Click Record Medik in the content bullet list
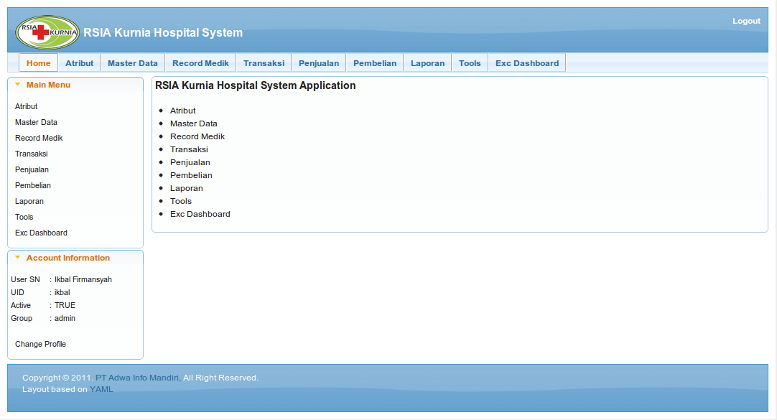Viewport: 777px width, 420px height. tap(198, 136)
